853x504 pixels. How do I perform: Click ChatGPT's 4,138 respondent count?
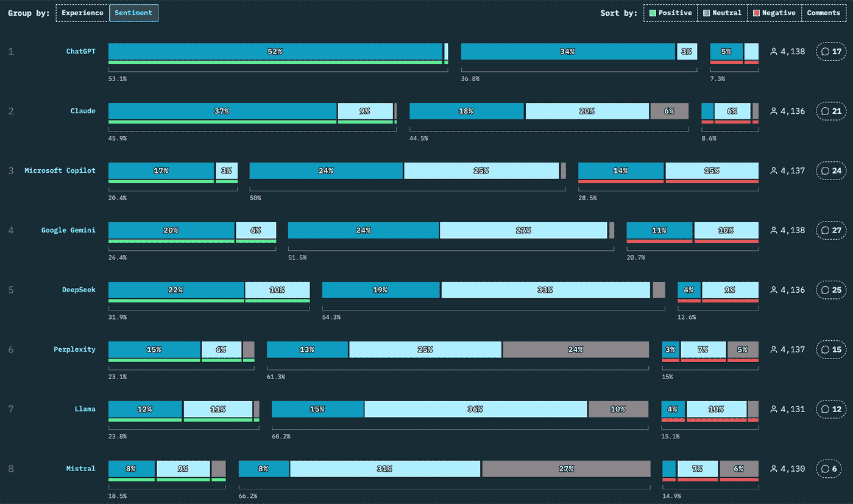793,52
